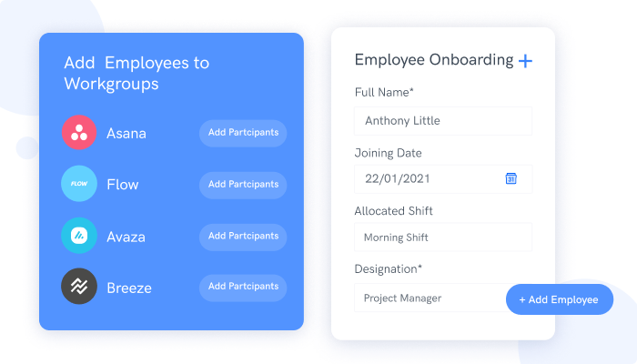This screenshot has height=364, width=637.
Task: Click the + Add Employee button
Action: [560, 299]
